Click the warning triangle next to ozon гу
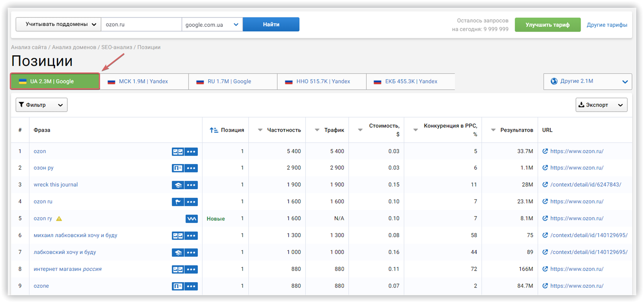 pyautogui.click(x=59, y=218)
